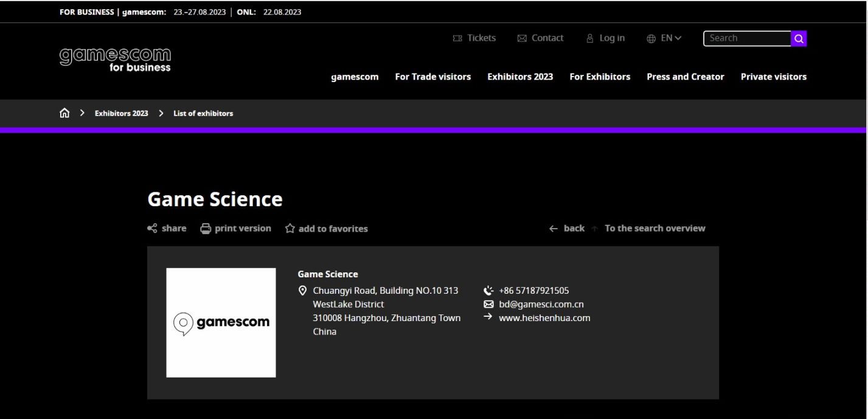Visit the www.heishenhua.com website link
The width and height of the screenshot is (868, 419).
pyautogui.click(x=544, y=318)
